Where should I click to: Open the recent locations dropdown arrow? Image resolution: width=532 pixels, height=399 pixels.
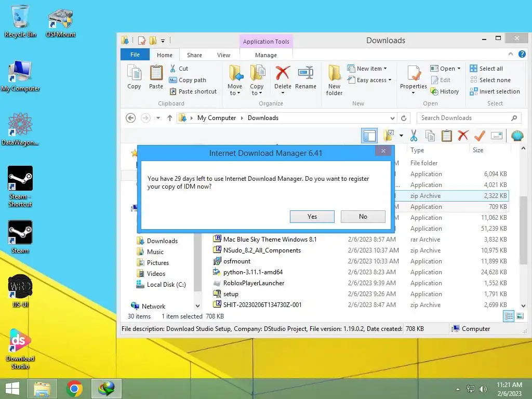tap(158, 118)
